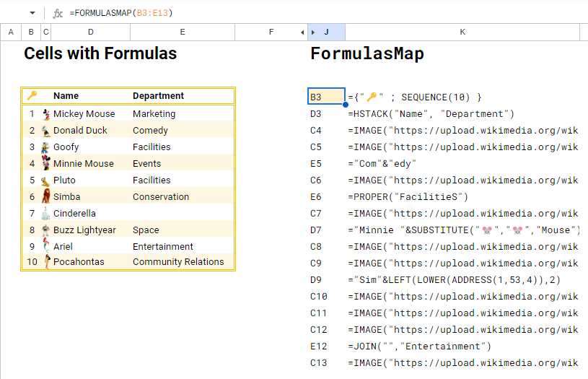Click Mickey Mouse character image
Image resolution: width=588 pixels, height=379 pixels.
pyautogui.click(x=45, y=114)
